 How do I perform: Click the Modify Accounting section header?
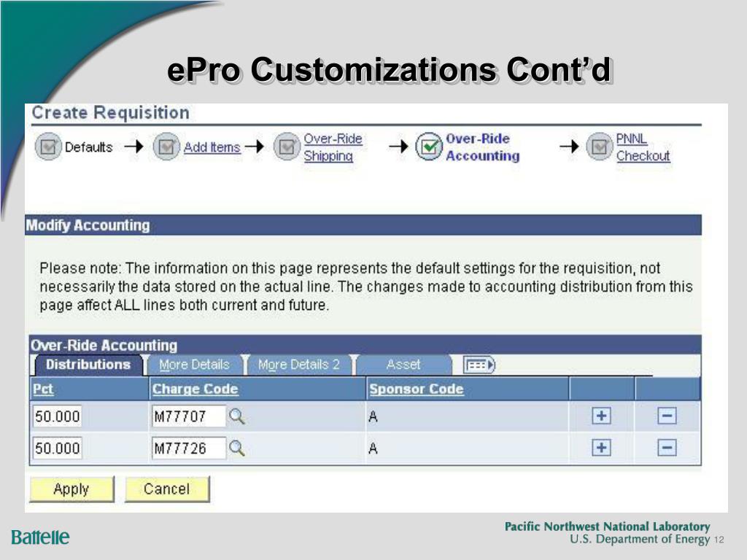tap(363, 225)
